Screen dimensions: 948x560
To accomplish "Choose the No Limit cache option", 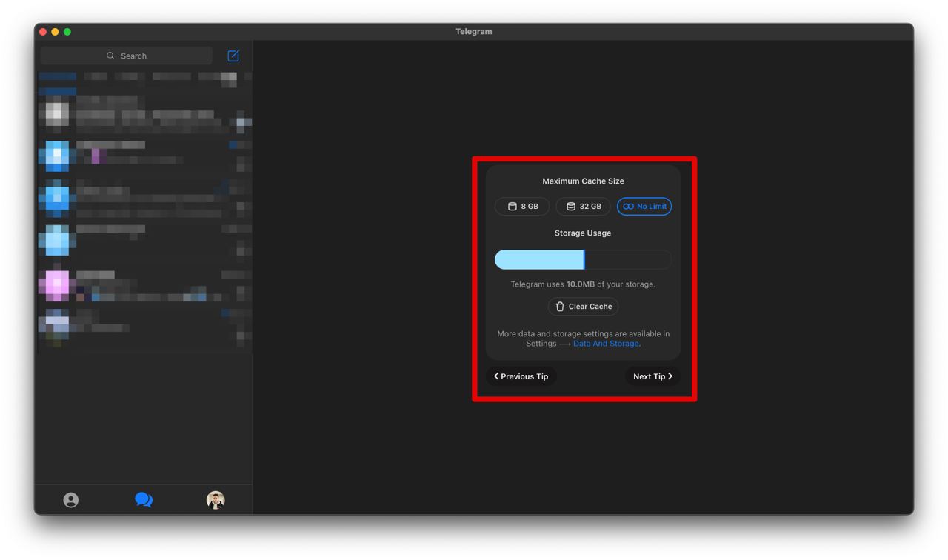I will [644, 207].
